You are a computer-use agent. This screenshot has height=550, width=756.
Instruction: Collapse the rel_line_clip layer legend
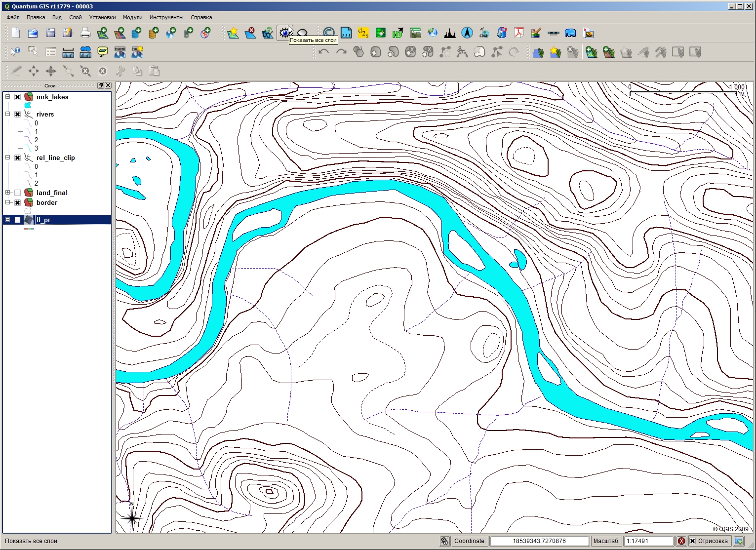[x=7, y=157]
